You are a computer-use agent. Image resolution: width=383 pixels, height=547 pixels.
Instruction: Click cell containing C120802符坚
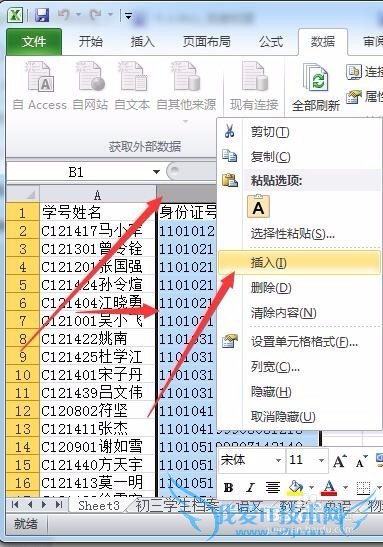click(x=98, y=411)
